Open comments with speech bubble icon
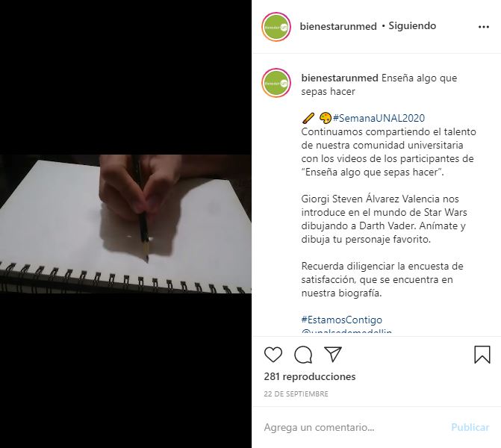 click(x=303, y=355)
